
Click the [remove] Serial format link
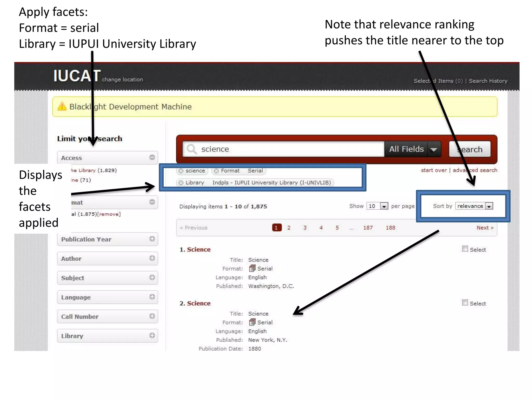click(x=109, y=214)
